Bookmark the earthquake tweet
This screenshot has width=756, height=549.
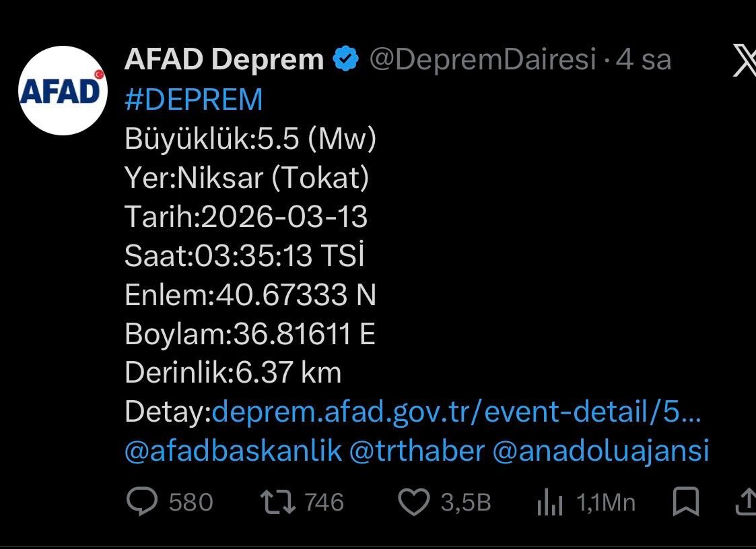pos(687,501)
